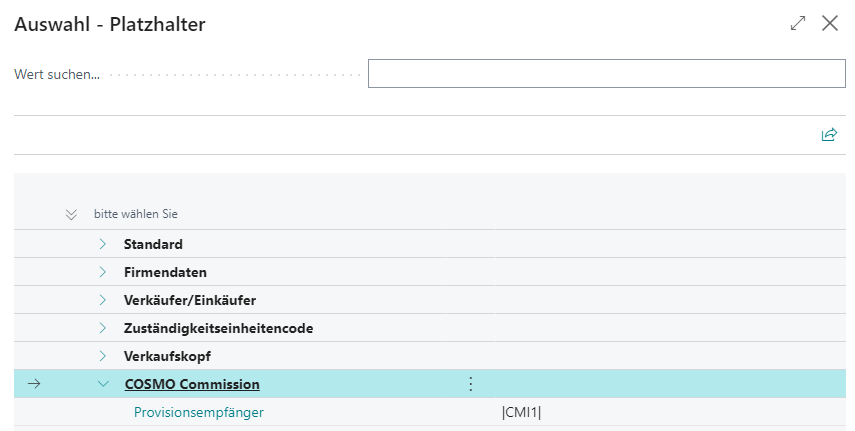Select the Standard tree row label
The width and height of the screenshot is (855, 431).
(x=153, y=244)
